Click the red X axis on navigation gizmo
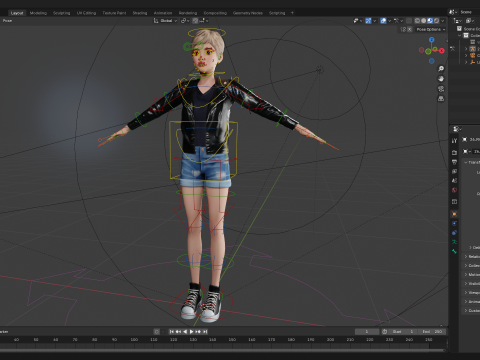The height and width of the screenshot is (360, 480). point(442,51)
